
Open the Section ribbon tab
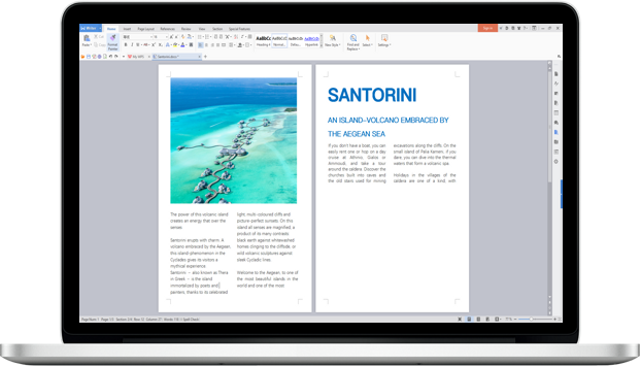pos(217,29)
